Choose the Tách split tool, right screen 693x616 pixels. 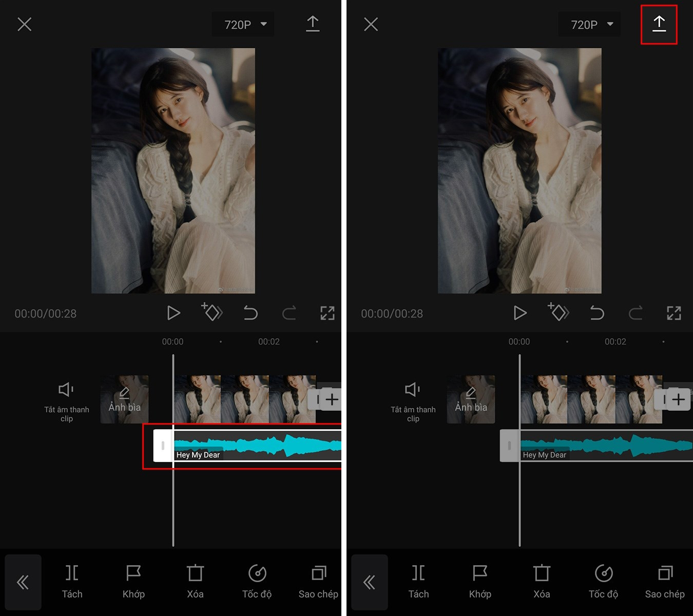click(418, 582)
